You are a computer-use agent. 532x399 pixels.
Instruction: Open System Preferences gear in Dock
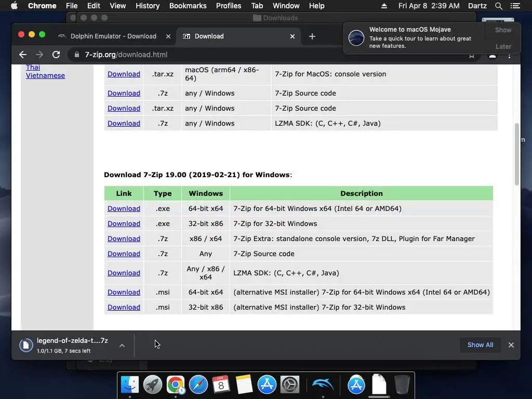pos(289,384)
